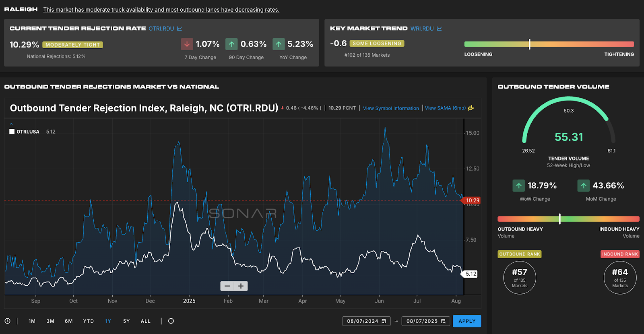Edit the start date 08/07/2024 field
The height and width of the screenshot is (334, 644).
coord(366,321)
